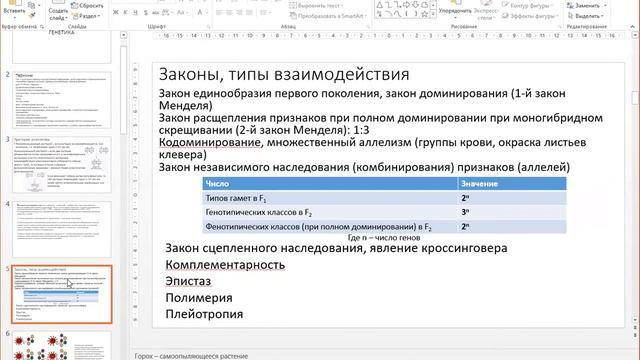The width and height of the screenshot is (640, 360).
Task: Open the paragraph (Абзац) dialog launcher
Action: 368,27
